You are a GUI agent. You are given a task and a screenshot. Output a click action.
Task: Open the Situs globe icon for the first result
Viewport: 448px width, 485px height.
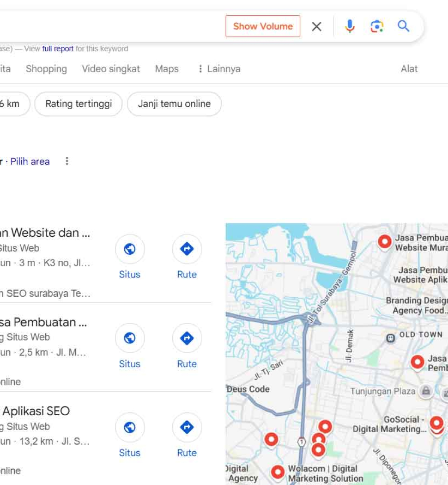click(130, 249)
